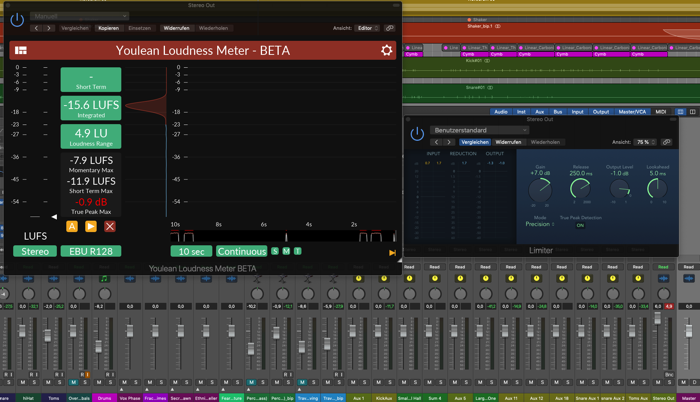
Task: Click the link icon in Limiter header
Action: click(667, 142)
